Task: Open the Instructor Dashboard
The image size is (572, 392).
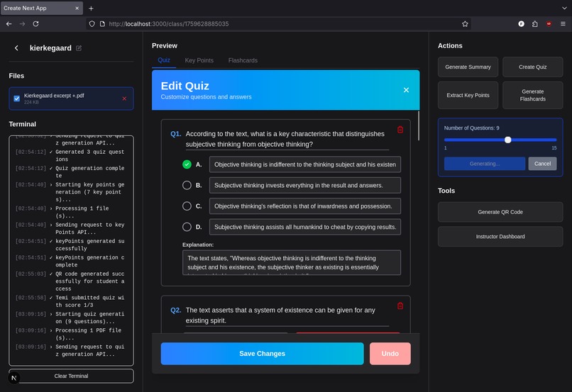Action: 500,237
